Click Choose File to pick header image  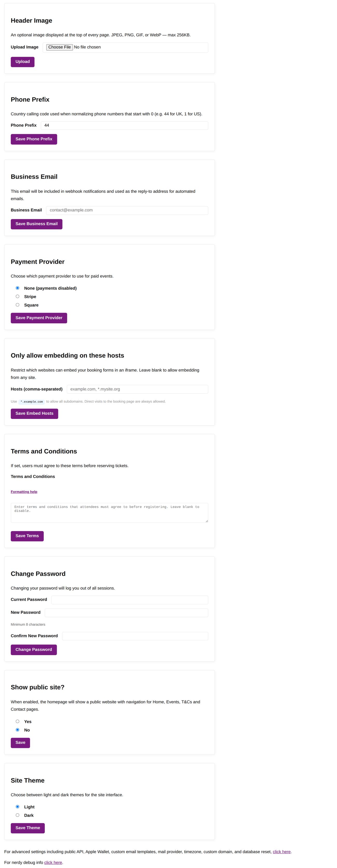59,47
